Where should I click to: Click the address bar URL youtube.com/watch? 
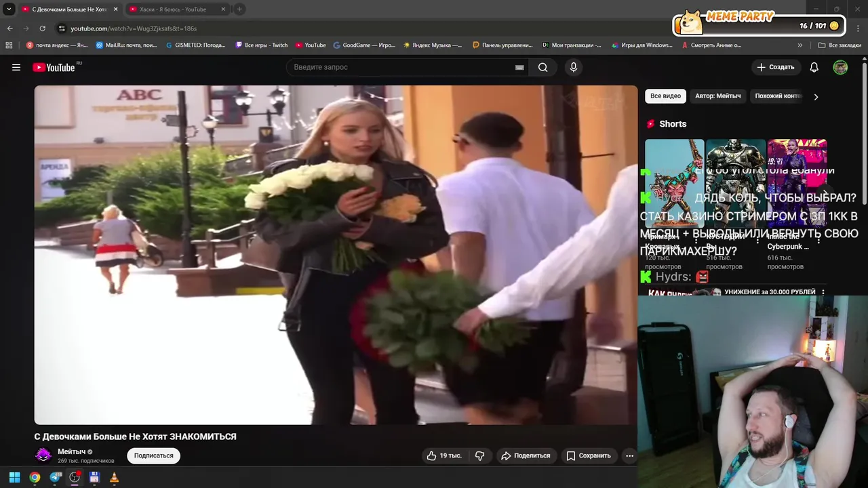click(134, 28)
